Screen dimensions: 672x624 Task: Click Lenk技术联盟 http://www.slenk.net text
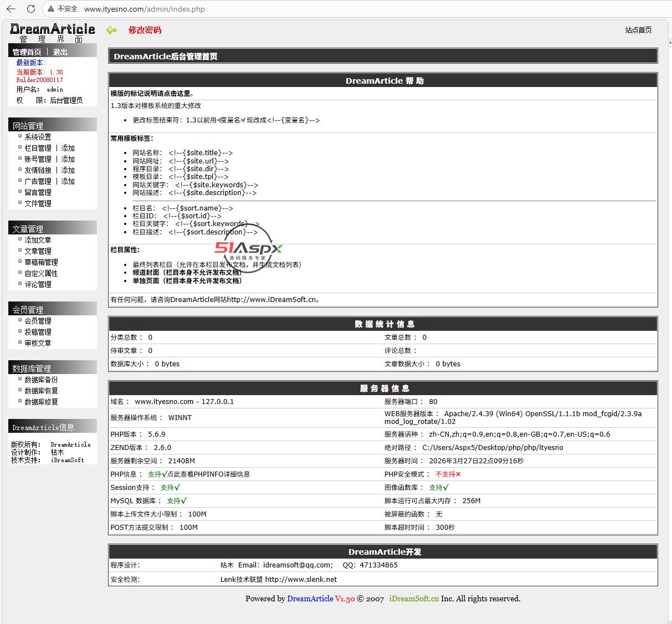pos(279,580)
